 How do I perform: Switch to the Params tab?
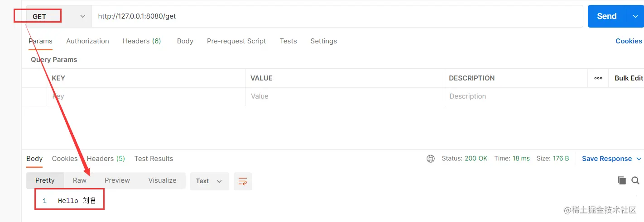coord(41,41)
